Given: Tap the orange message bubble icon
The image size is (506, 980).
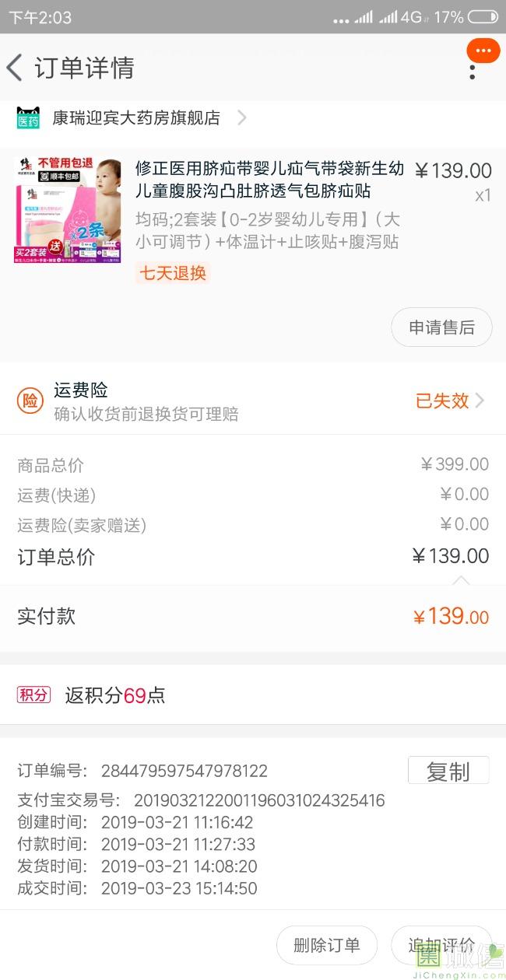Looking at the screenshot, I should pyautogui.click(x=483, y=51).
